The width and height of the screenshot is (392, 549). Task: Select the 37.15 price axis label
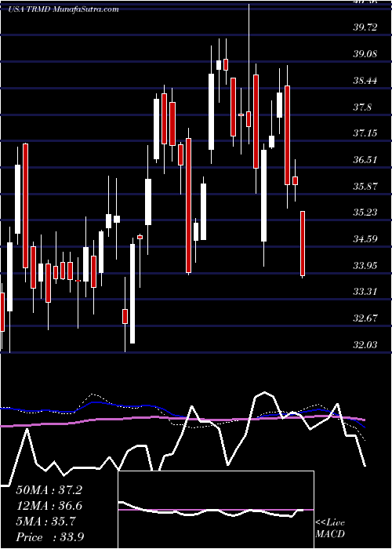pyautogui.click(x=365, y=133)
